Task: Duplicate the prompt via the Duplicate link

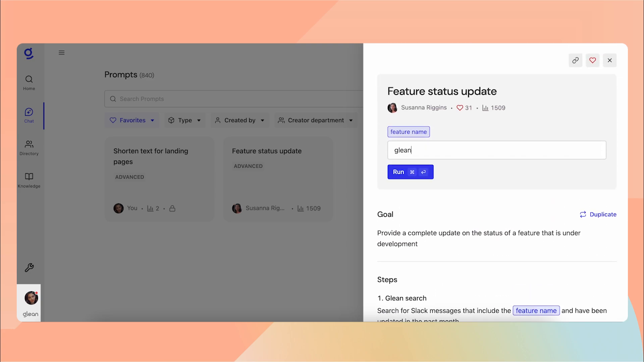Action: click(598, 214)
